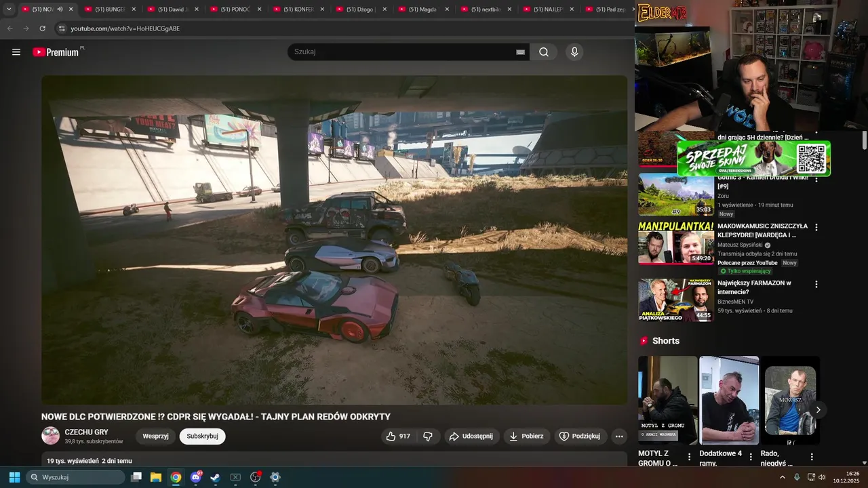Open Discord from the taskbar
Image resolution: width=868 pixels, height=488 pixels.
(196, 477)
